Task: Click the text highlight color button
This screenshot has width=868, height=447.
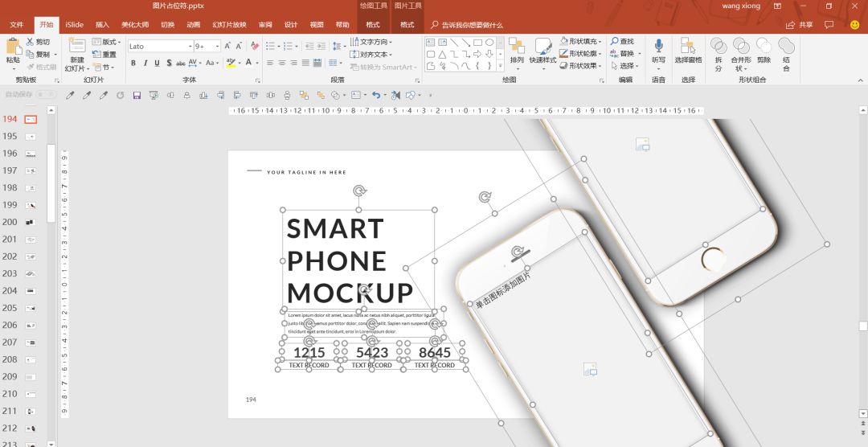Action: pos(231,64)
